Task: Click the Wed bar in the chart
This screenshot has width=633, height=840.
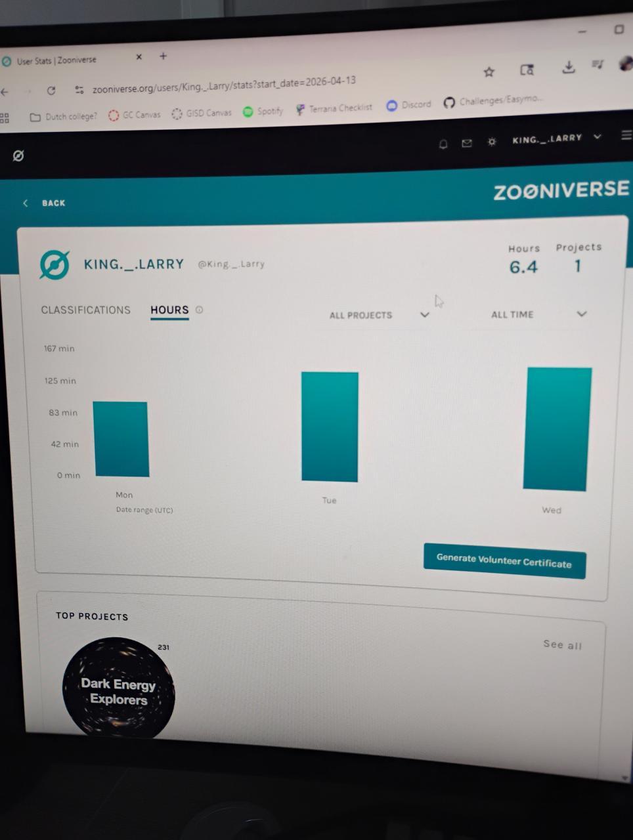Action: click(557, 429)
